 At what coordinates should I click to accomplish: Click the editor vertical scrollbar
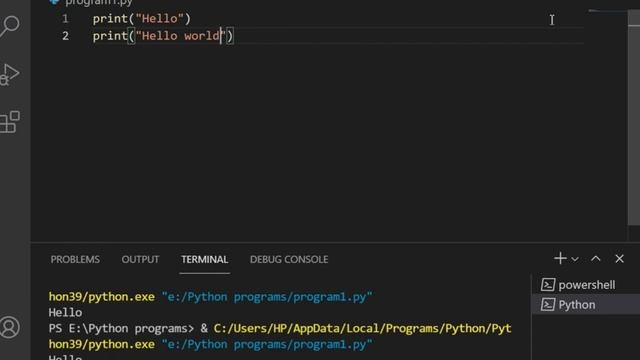[x=633, y=118]
